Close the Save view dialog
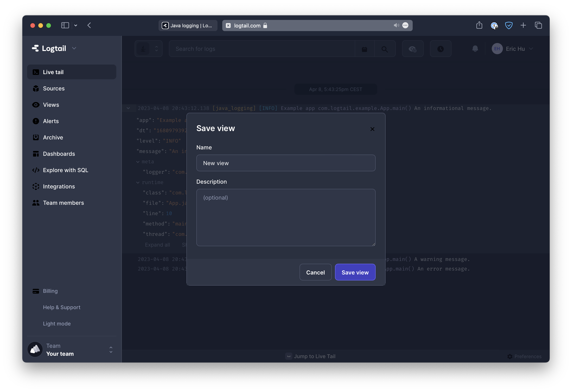 click(x=372, y=129)
